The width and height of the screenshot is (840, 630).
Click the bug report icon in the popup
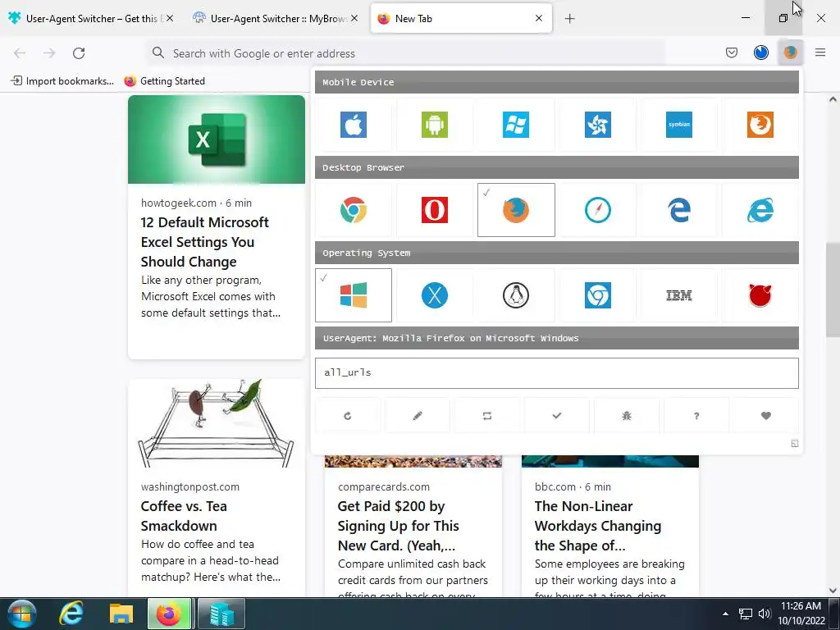click(x=626, y=416)
